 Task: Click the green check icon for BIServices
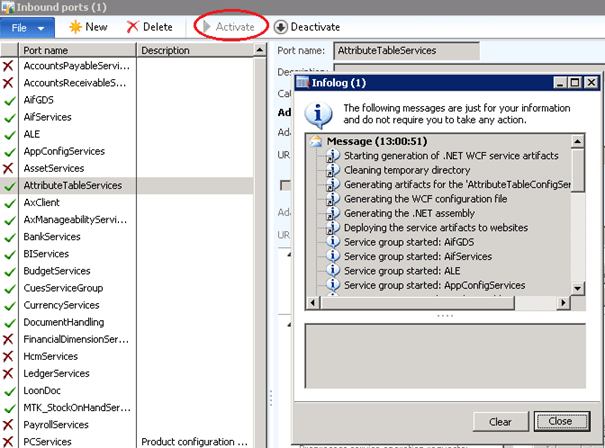tap(9, 254)
